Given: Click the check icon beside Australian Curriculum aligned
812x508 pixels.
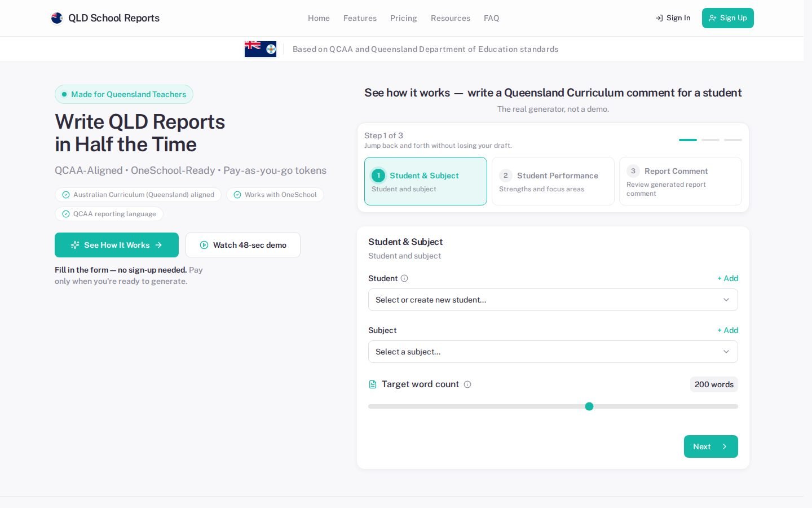Looking at the screenshot, I should pyautogui.click(x=66, y=195).
